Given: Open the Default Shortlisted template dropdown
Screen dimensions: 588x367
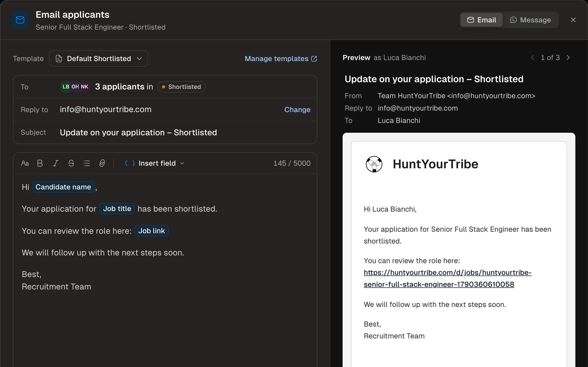Looking at the screenshot, I should point(99,59).
